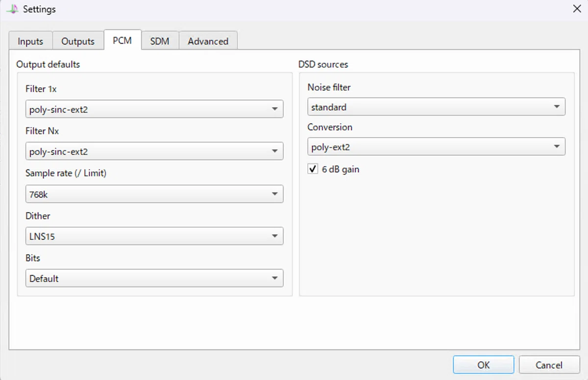Select the PCM tab
The image size is (588, 380).
click(x=122, y=40)
